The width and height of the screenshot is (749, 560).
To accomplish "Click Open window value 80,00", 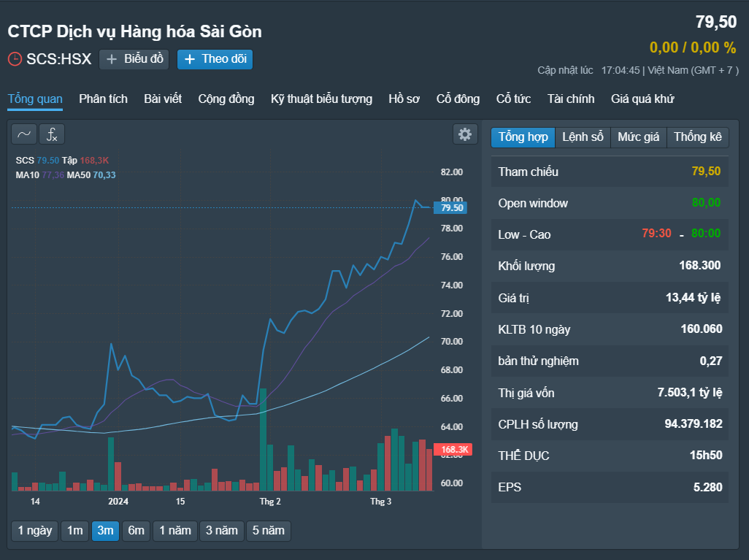I will (706, 202).
